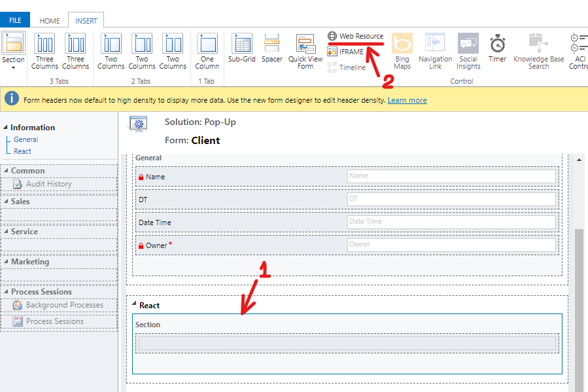Screen dimensions: 588x392
Task: Add a Bing Maps control
Action: 402,52
